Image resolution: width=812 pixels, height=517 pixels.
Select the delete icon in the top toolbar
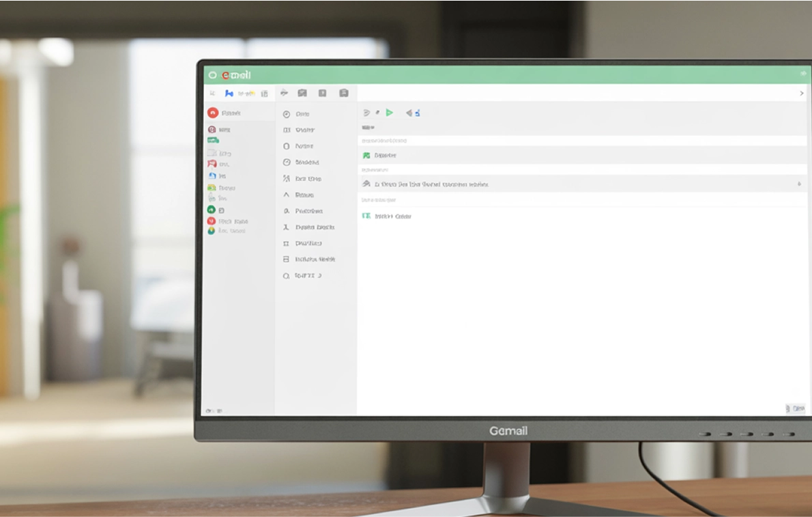point(322,92)
